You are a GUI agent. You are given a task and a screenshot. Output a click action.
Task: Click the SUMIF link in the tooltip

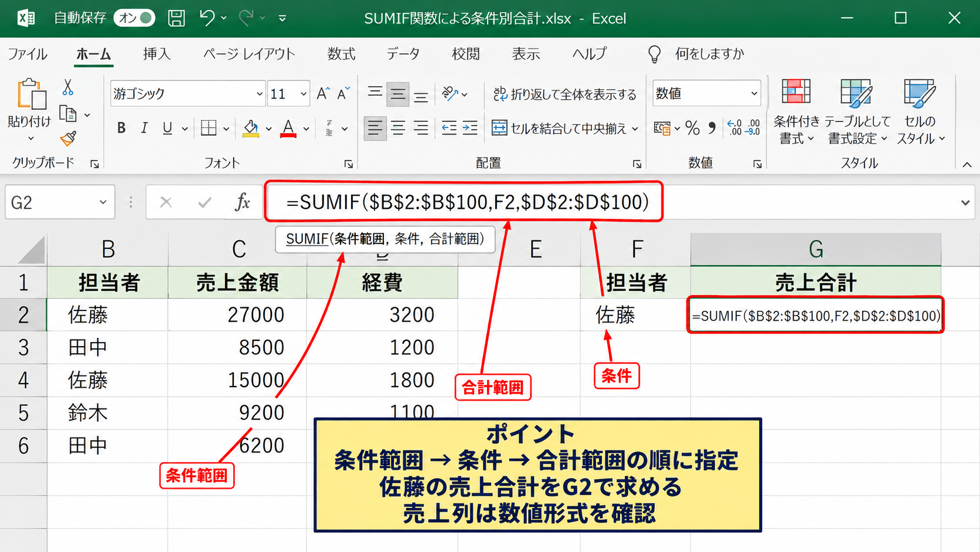click(307, 239)
